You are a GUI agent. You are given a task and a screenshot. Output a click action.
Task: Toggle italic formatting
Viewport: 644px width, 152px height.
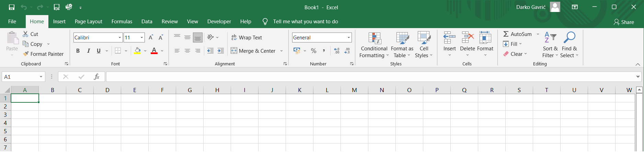pos(89,51)
